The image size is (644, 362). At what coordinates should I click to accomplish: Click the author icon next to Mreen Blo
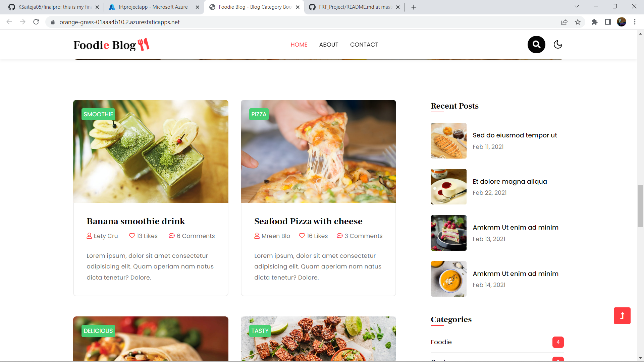[257, 236]
